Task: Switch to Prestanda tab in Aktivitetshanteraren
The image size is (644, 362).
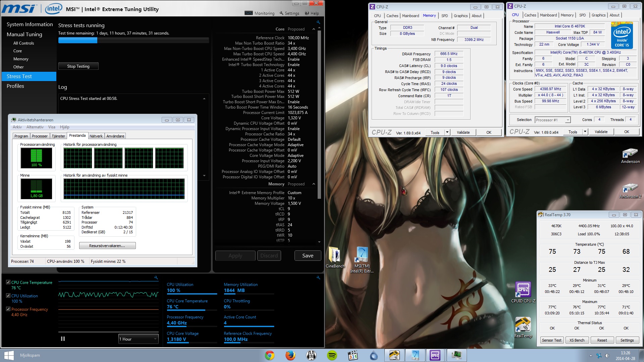Action: coord(77,135)
